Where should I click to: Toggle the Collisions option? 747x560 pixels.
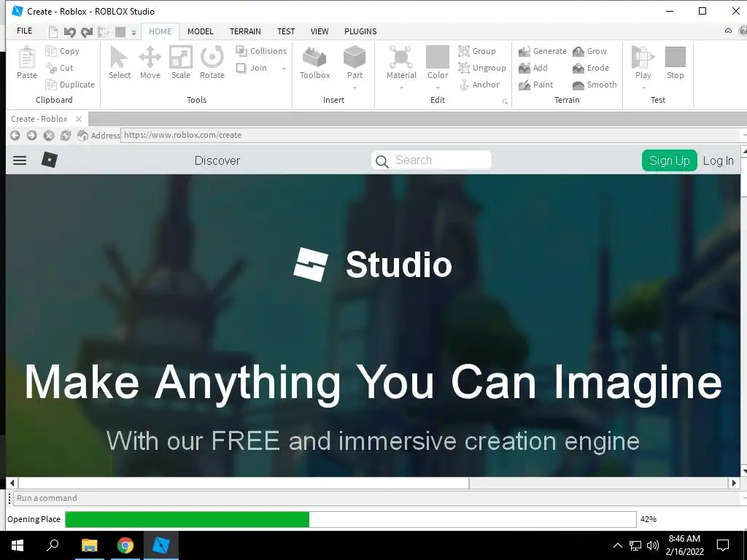pyautogui.click(x=261, y=50)
